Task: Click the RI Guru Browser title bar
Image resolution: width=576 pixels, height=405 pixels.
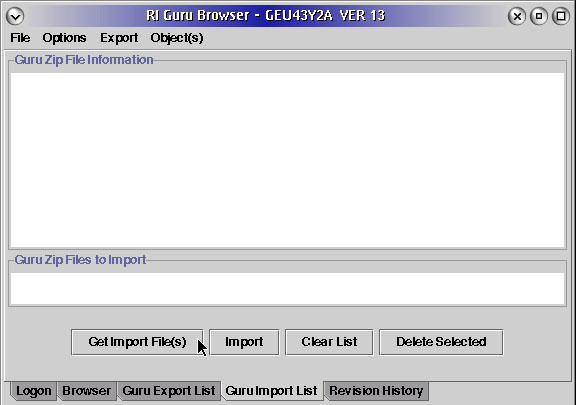Action: tap(266, 16)
